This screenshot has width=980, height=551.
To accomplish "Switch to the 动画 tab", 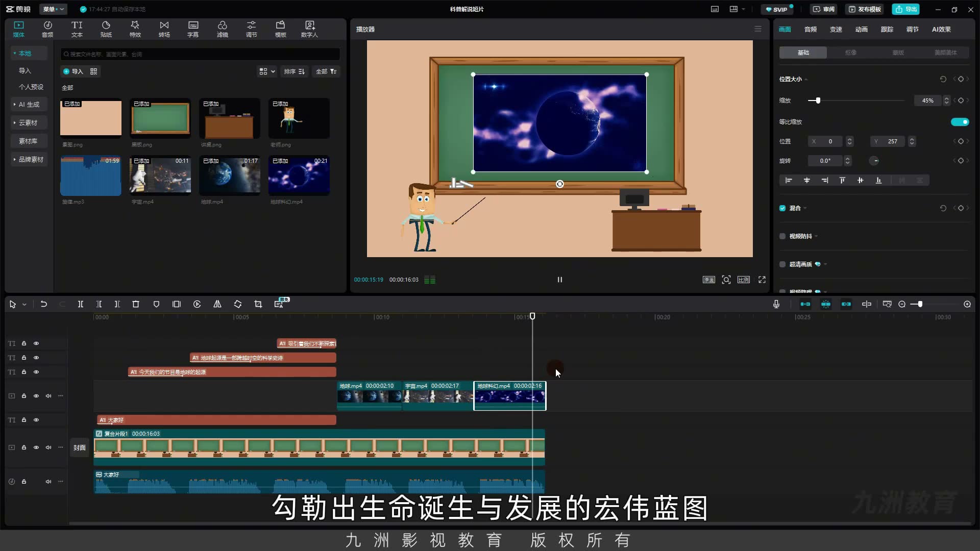I will [x=862, y=30].
